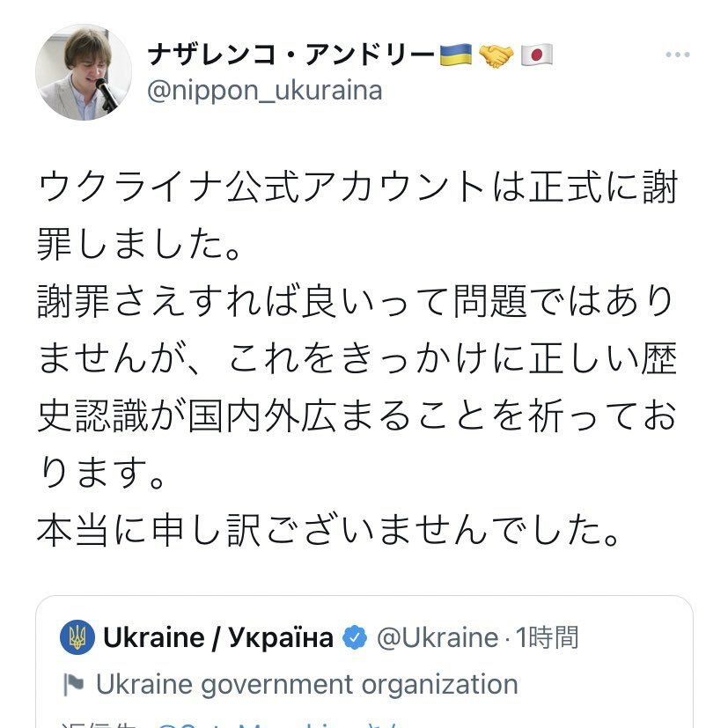
Task: Open the three-dot more options menu
Action: (x=677, y=55)
